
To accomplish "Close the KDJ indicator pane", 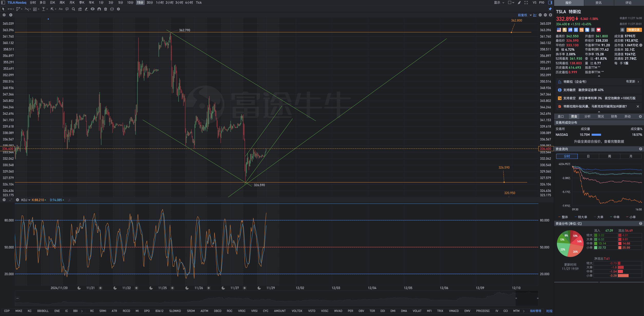I will coord(17,200).
